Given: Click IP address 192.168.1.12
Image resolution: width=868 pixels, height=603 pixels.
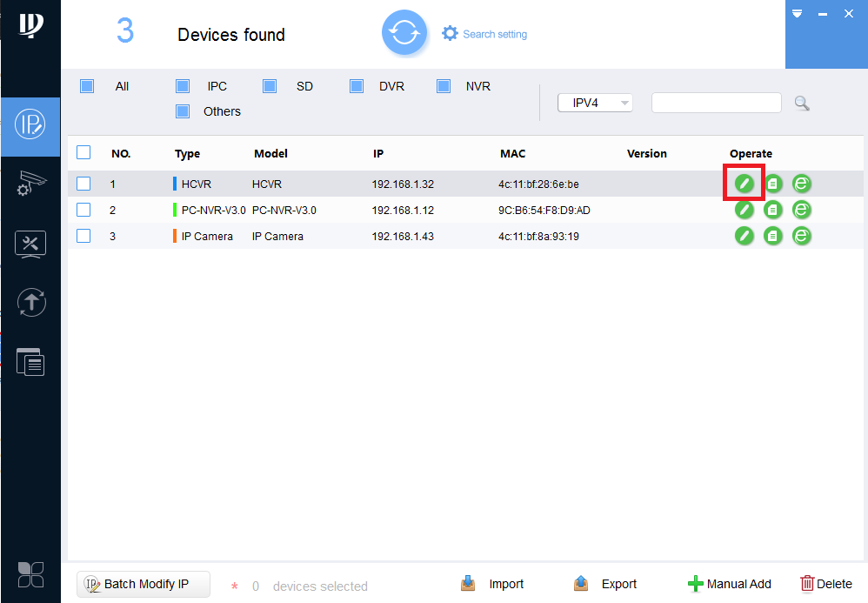Looking at the screenshot, I should (x=403, y=211).
